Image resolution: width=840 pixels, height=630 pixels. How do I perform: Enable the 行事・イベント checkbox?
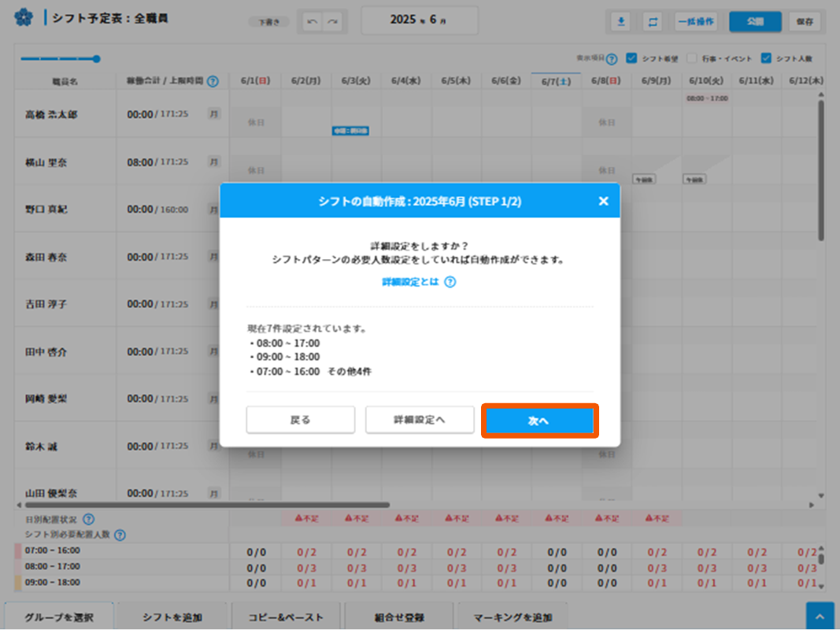(692, 58)
